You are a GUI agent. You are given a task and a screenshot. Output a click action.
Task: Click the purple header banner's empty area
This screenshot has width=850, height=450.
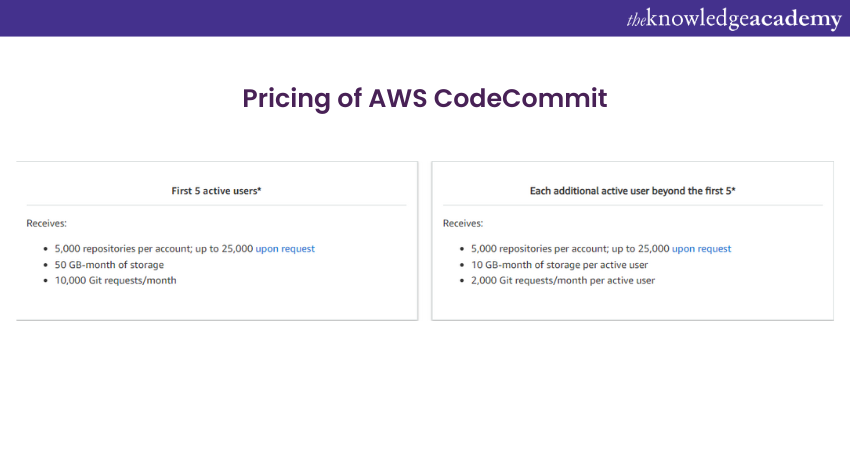click(x=300, y=18)
